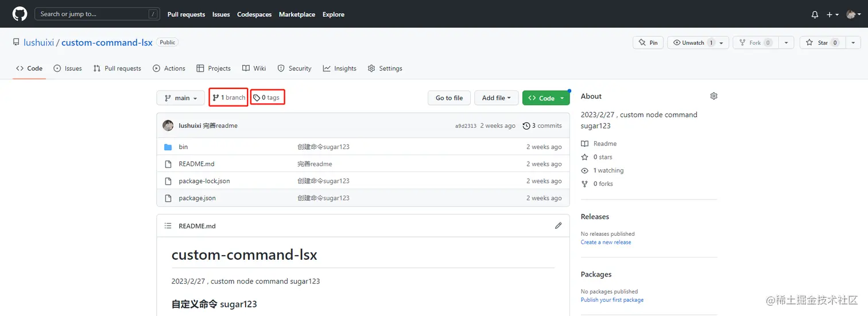Open lushuixi commit author avatar

[x=168, y=126]
